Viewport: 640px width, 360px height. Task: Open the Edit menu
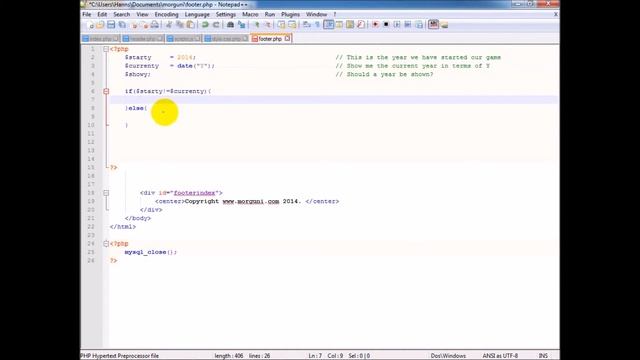coord(102,14)
